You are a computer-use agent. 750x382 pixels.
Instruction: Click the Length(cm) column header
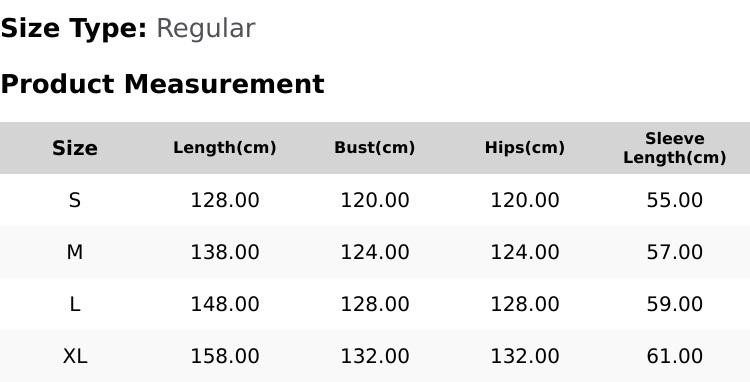[x=225, y=148]
